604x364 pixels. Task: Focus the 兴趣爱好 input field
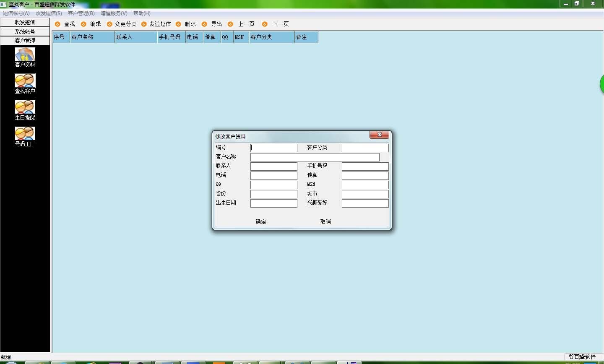coord(365,203)
